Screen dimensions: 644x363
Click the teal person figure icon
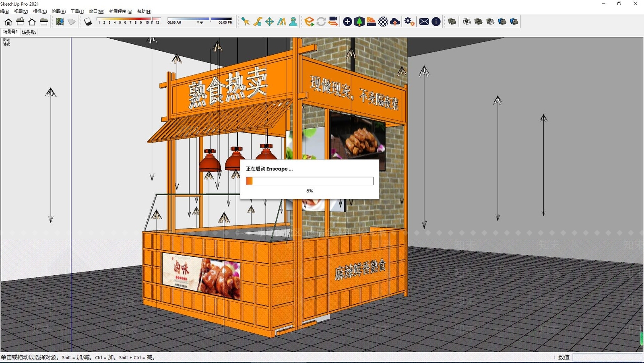coord(293,22)
